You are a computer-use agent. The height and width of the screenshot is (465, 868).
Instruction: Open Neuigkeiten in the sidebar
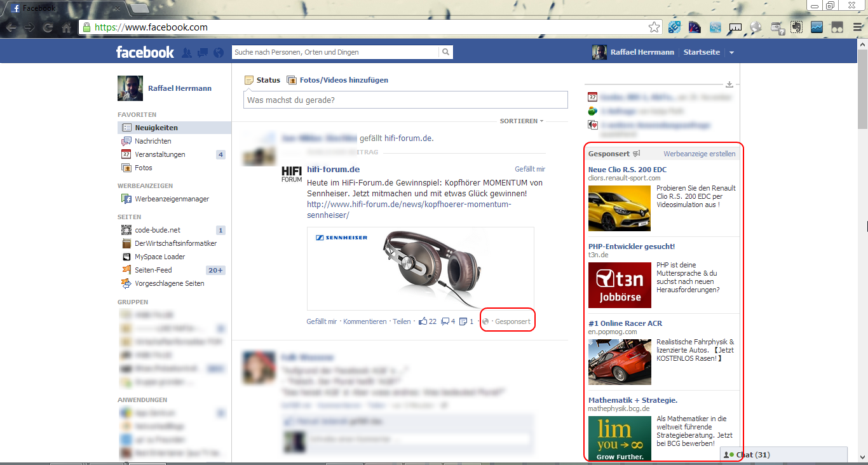174,128
